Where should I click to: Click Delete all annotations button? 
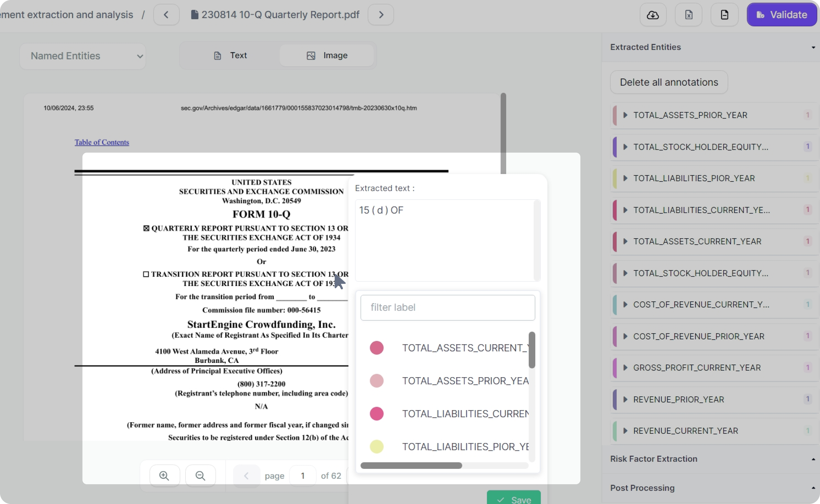[669, 82]
